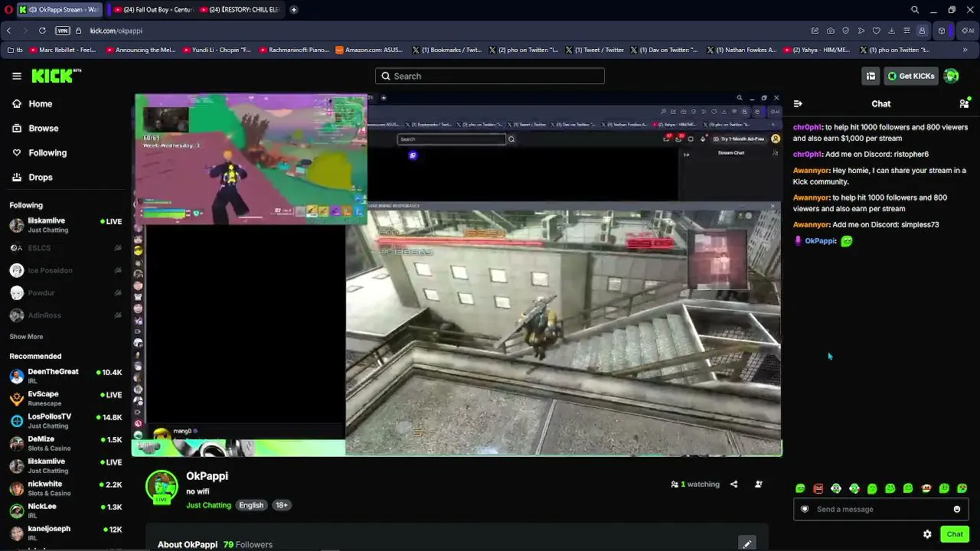The width and height of the screenshot is (980, 551).
Task: Open followed channel AdinRoss
Action: point(67,315)
